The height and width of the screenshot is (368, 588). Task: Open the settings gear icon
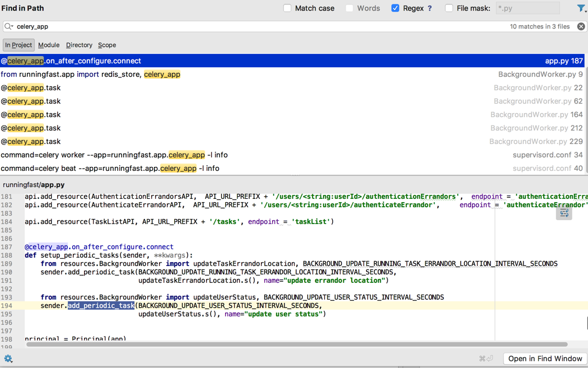(8, 358)
